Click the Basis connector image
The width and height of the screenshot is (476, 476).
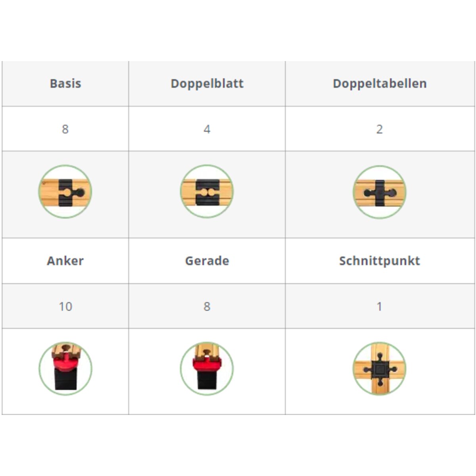[x=65, y=192]
